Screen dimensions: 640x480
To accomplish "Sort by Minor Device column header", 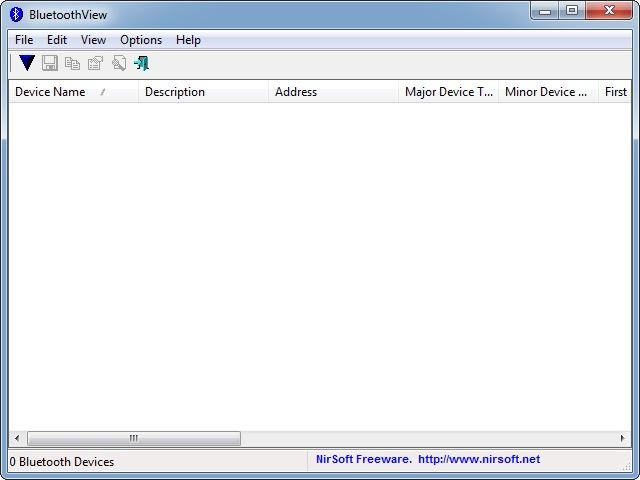I will pos(548,92).
